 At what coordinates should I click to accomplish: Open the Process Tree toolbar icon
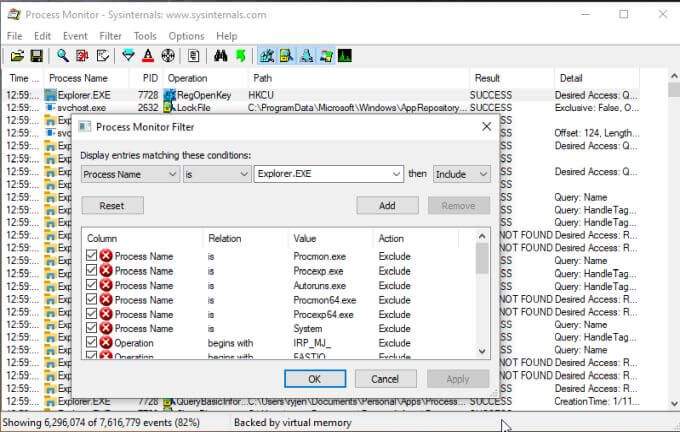pyautogui.click(x=194, y=56)
